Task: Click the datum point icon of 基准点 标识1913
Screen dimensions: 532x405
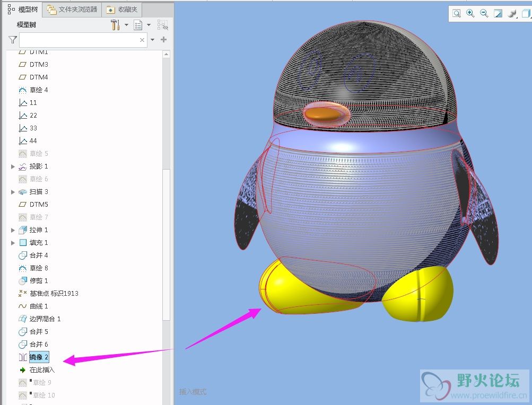Action: [x=22, y=293]
